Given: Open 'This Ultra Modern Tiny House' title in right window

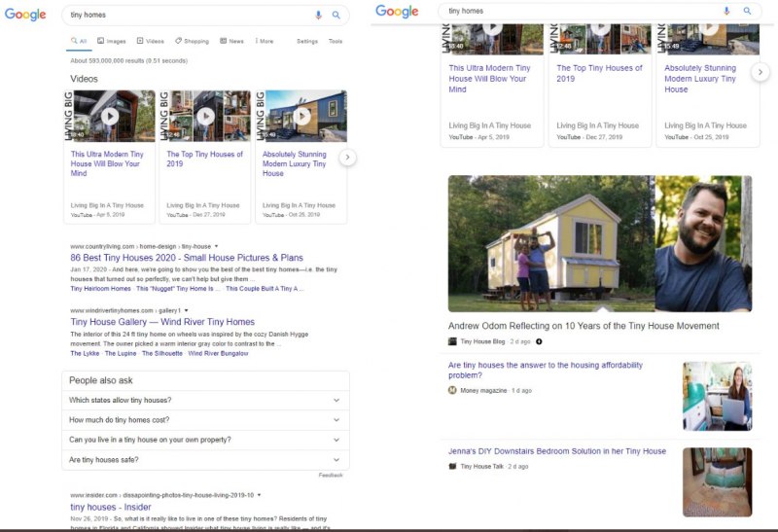Looking at the screenshot, I should tap(489, 79).
